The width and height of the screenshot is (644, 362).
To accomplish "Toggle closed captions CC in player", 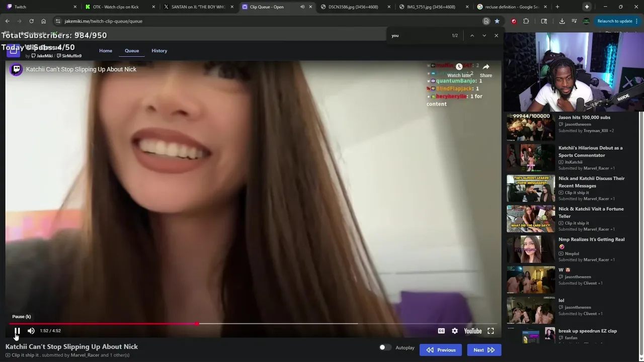I will point(441,331).
